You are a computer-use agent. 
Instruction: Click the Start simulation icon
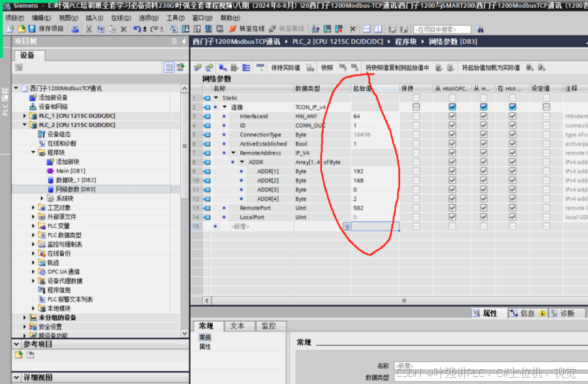pyautogui.click(x=209, y=29)
